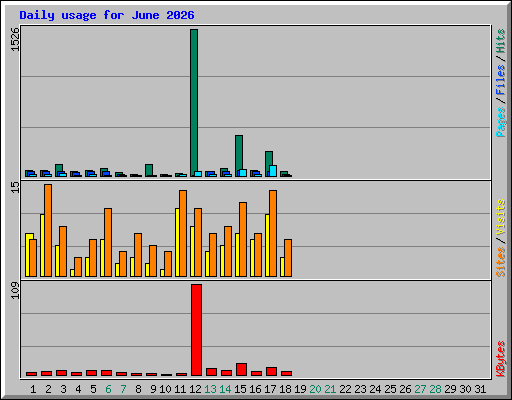Select the tall green Hits bar for day 12
Screen dimensions: 512x400
tap(194, 103)
